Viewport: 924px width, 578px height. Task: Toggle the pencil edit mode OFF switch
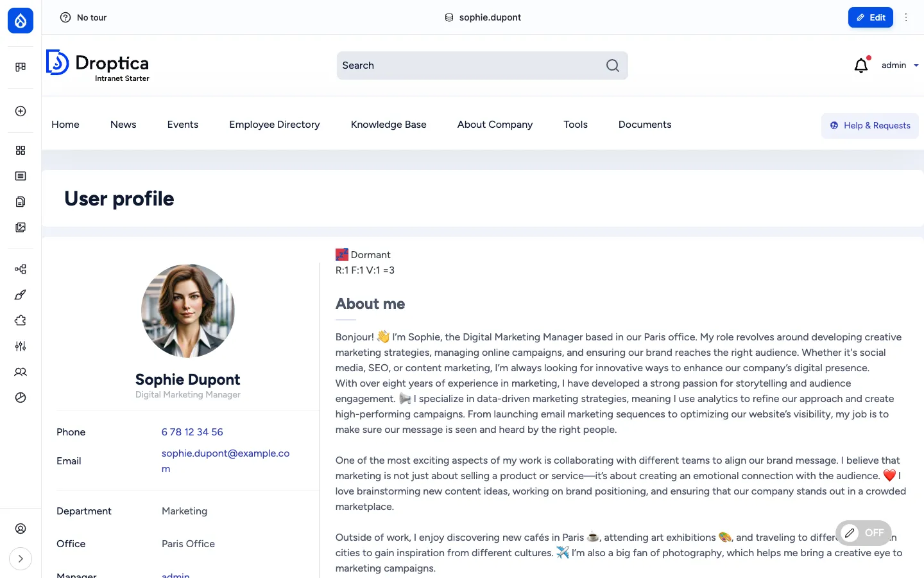pos(863,533)
